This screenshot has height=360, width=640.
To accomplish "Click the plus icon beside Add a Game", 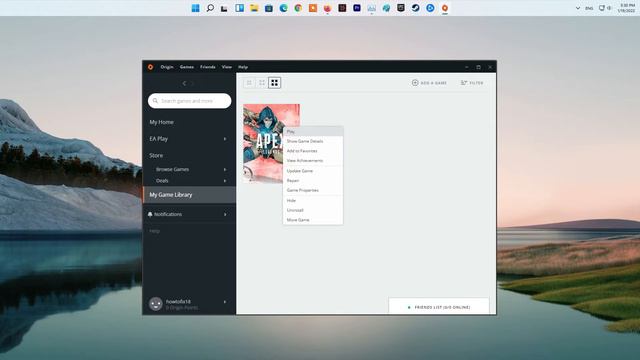I will click(415, 83).
